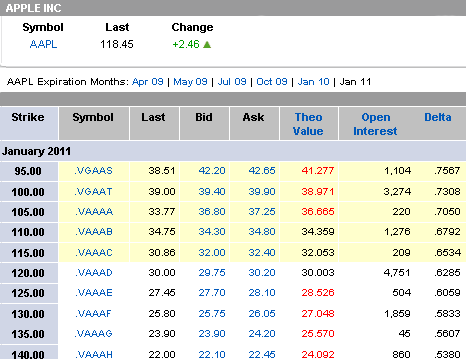Click open interest value 4,751
The image size is (466, 364).
[397, 273]
